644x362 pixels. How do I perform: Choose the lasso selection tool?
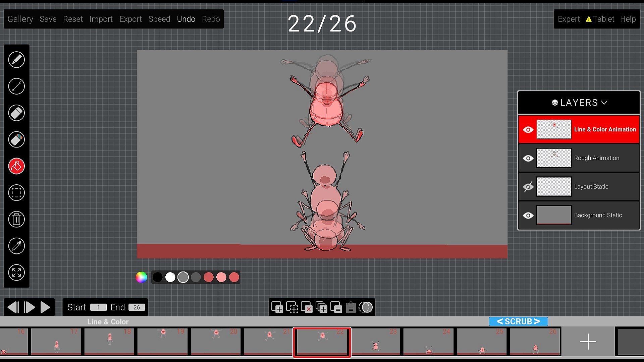(x=16, y=193)
